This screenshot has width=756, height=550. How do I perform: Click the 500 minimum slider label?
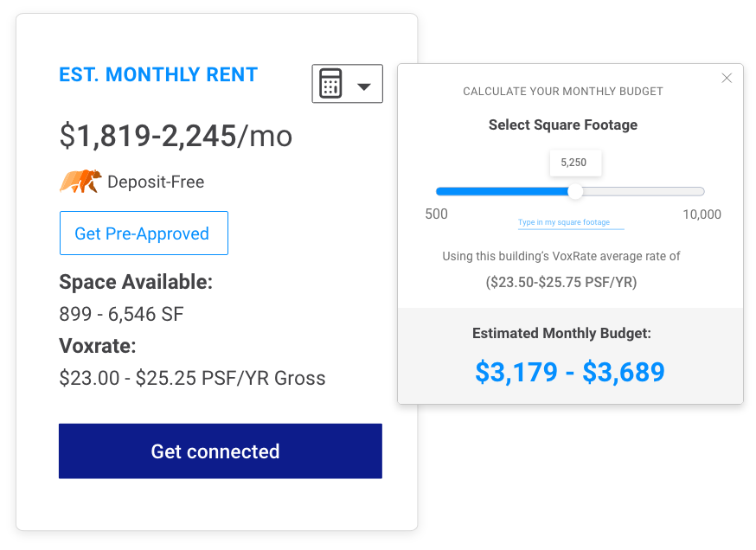pos(436,214)
